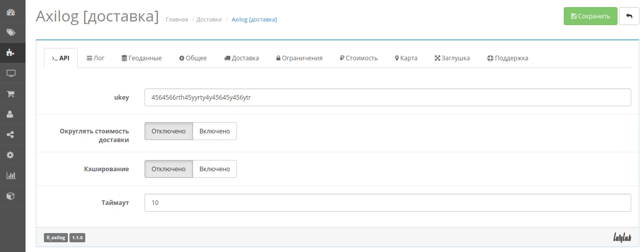This screenshot has height=252, width=644.
Task: Click the Округлять стоимость доставки label
Action: (x=94, y=135)
